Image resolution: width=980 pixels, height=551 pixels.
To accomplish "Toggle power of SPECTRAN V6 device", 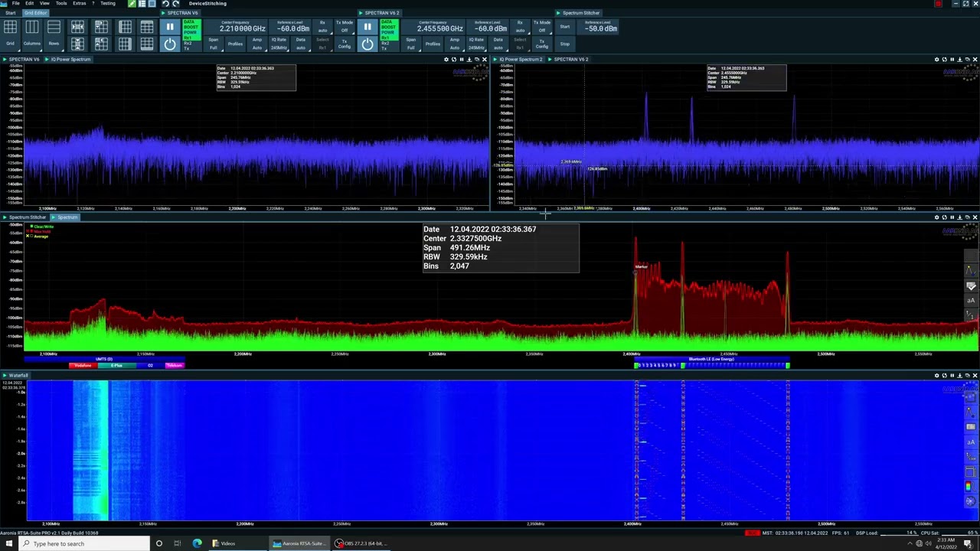I will click(170, 44).
